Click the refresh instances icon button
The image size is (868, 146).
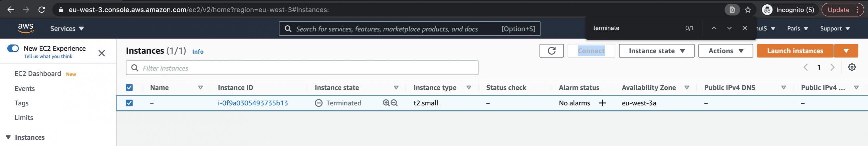tap(551, 51)
